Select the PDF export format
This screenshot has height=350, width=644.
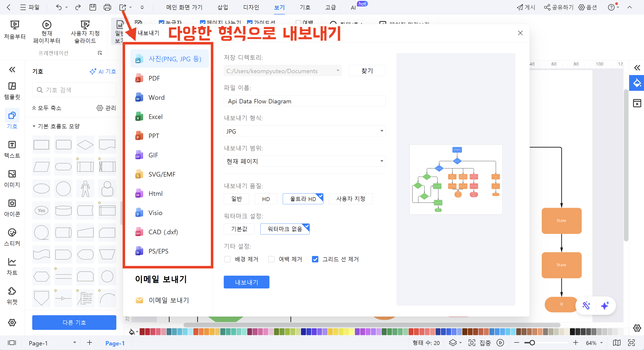click(154, 78)
